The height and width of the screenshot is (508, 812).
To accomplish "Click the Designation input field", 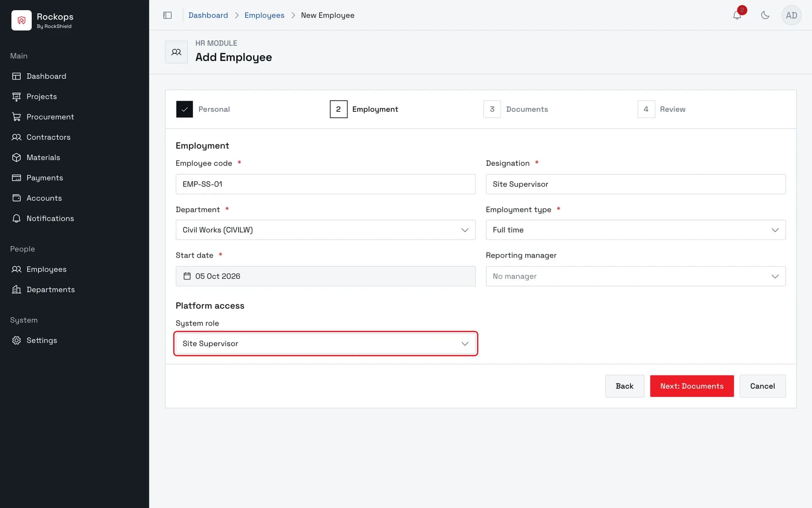I will pos(636,184).
